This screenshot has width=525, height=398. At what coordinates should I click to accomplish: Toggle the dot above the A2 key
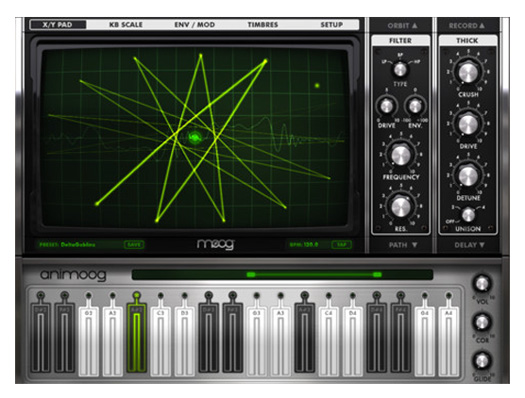point(112,296)
